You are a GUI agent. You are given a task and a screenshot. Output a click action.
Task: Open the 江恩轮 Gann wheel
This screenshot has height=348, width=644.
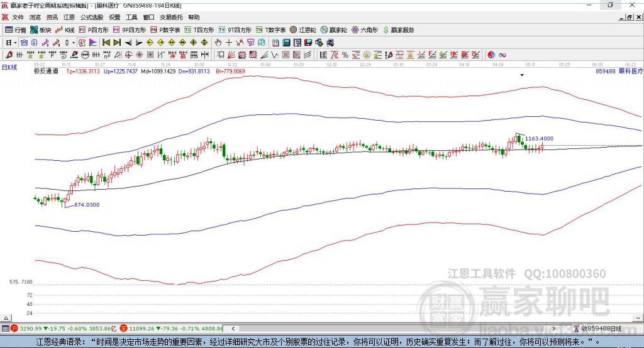click(x=303, y=30)
